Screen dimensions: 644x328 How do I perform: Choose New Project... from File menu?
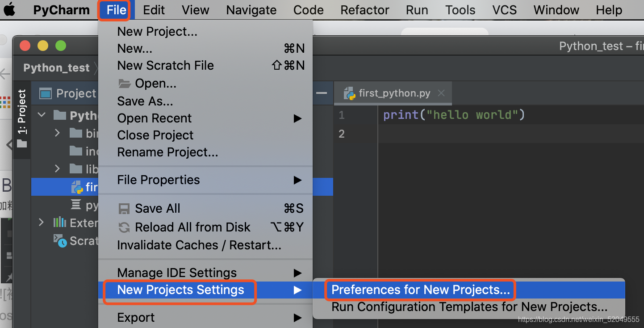[x=205, y=31]
